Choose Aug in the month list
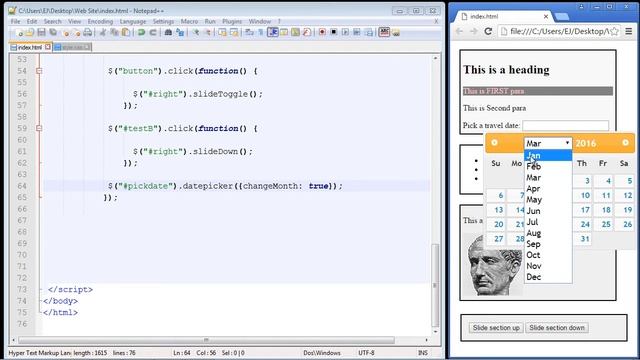 coord(548,233)
